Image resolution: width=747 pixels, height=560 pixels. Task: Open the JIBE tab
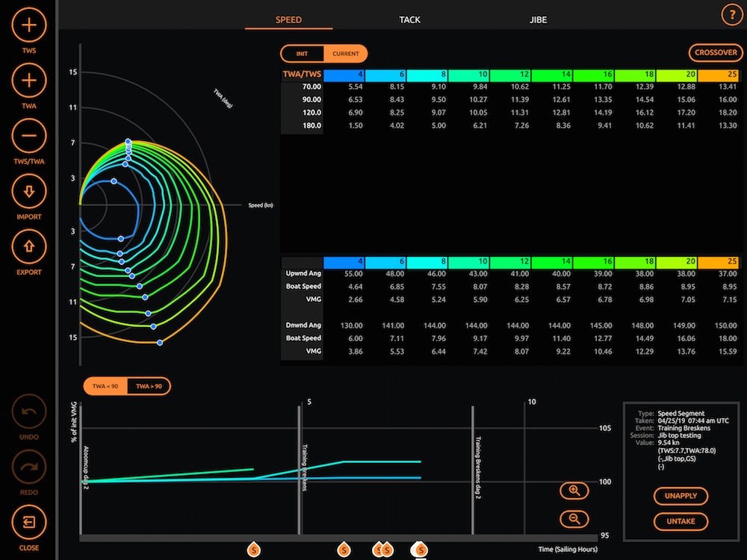[x=539, y=19]
